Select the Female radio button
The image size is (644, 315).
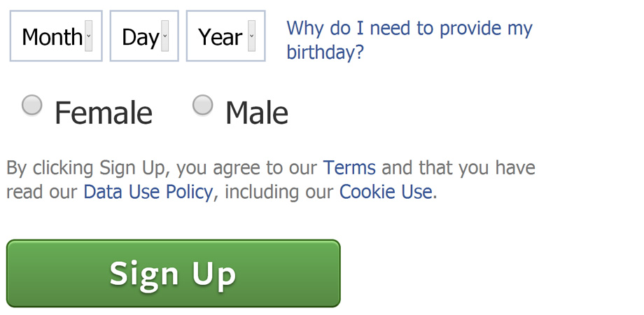point(31,106)
